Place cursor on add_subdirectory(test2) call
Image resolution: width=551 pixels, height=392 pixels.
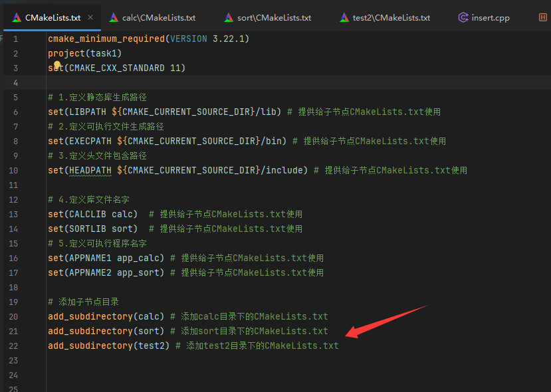[x=108, y=345]
